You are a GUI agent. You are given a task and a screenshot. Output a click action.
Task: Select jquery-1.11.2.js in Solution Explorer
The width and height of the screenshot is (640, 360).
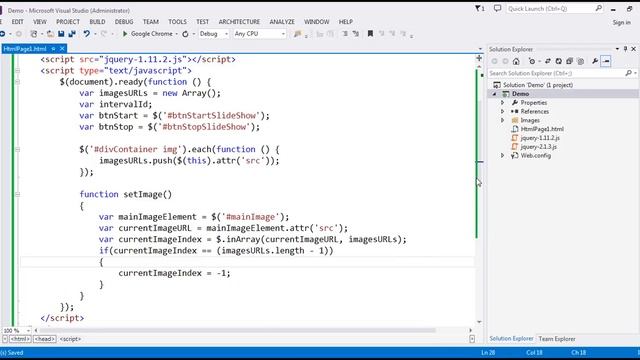click(540, 138)
